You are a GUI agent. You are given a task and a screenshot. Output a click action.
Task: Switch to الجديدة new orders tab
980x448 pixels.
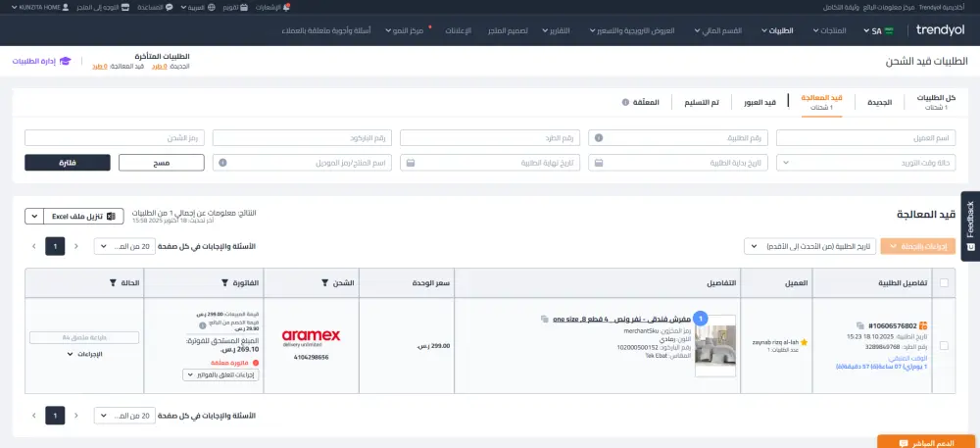pos(879,102)
